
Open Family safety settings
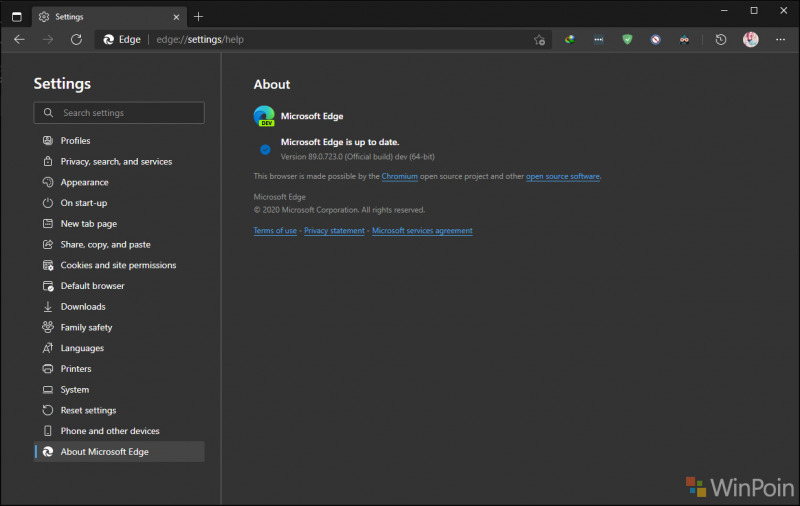coord(119,327)
